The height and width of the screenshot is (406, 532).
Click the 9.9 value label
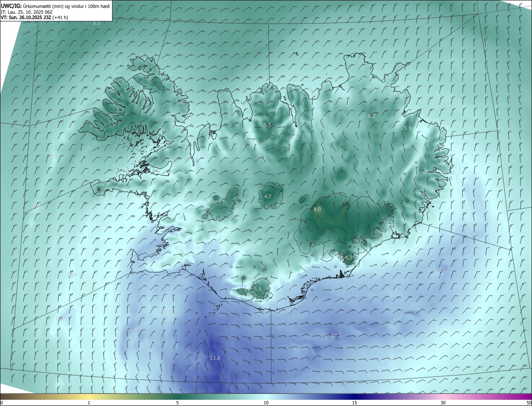[x=255, y=142]
